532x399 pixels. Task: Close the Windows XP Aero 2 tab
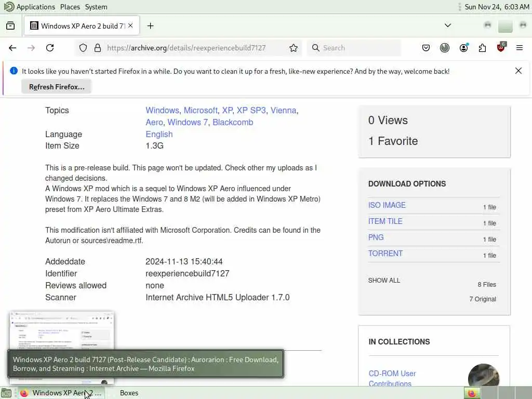click(x=130, y=26)
